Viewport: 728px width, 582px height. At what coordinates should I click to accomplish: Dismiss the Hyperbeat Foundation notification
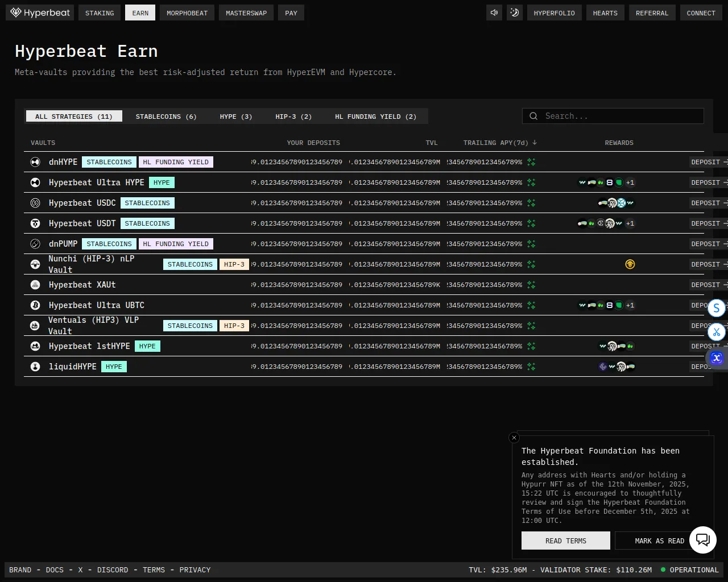514,438
